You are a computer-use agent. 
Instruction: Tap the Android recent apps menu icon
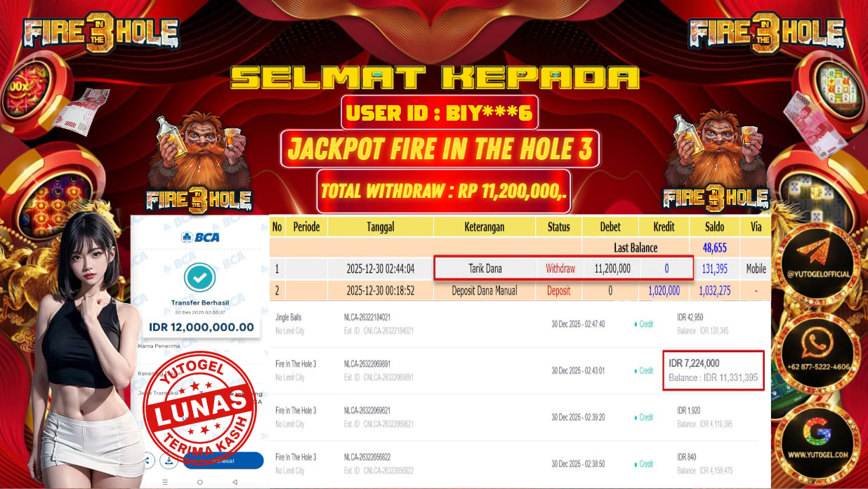coord(165,482)
